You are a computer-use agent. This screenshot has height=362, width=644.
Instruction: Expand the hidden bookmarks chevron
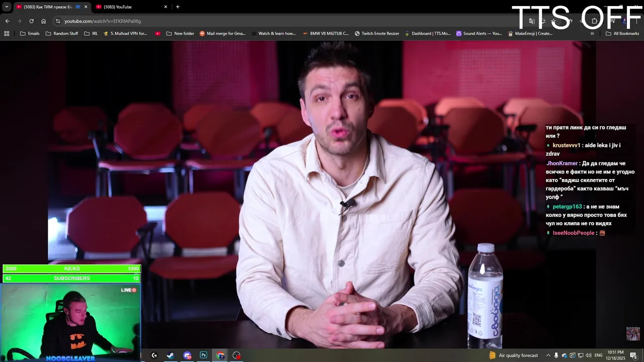592,34
